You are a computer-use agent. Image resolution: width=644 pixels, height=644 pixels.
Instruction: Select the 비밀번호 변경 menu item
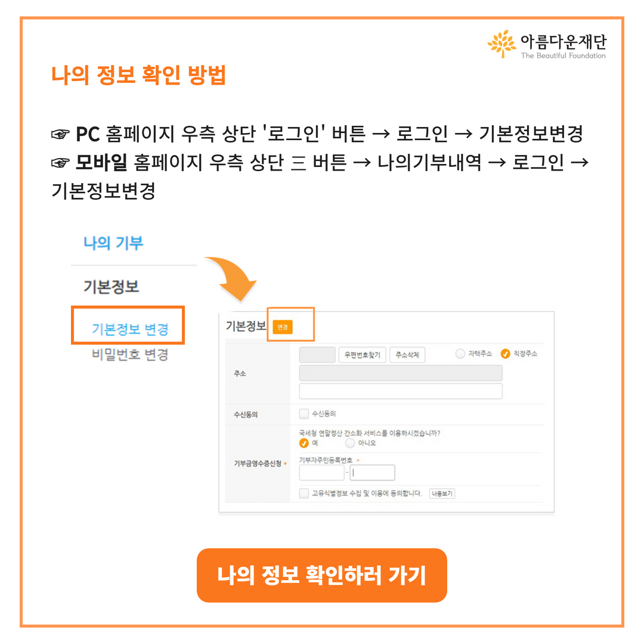[x=130, y=354]
